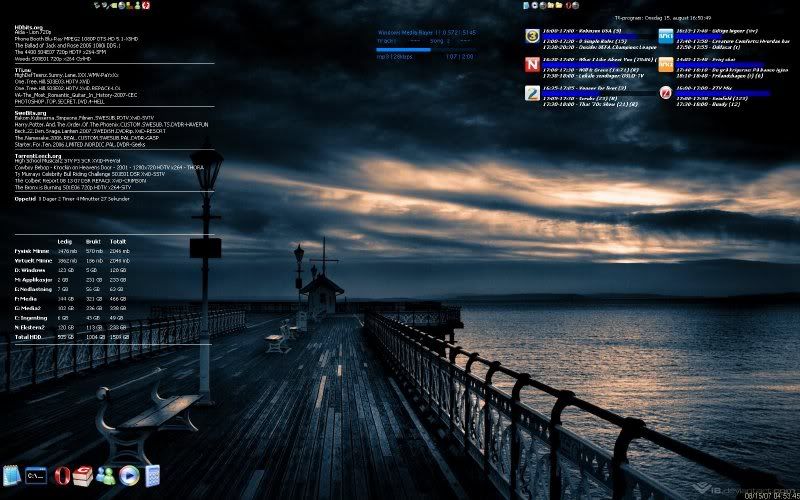Image resolution: width=800 pixels, height=500 pixels.
Task: Click the Total HDD summary row
Action: 70,337
